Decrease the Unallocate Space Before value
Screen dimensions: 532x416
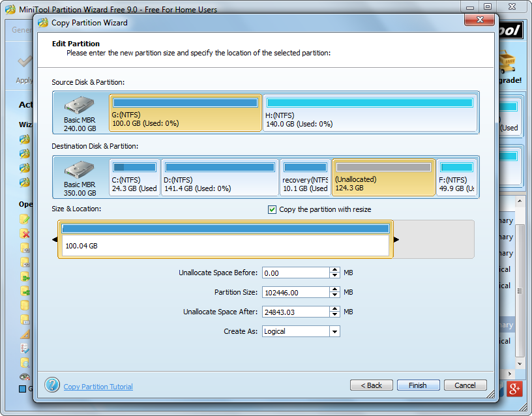click(x=334, y=275)
